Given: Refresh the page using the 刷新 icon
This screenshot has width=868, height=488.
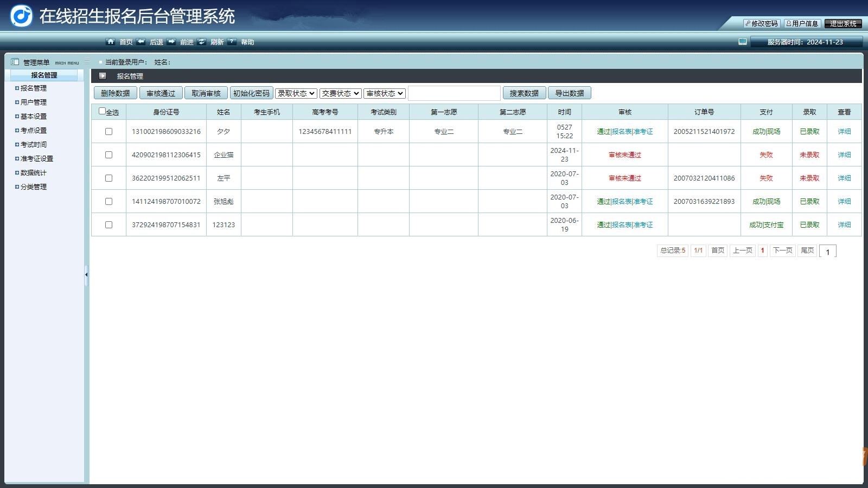Looking at the screenshot, I should 202,42.
